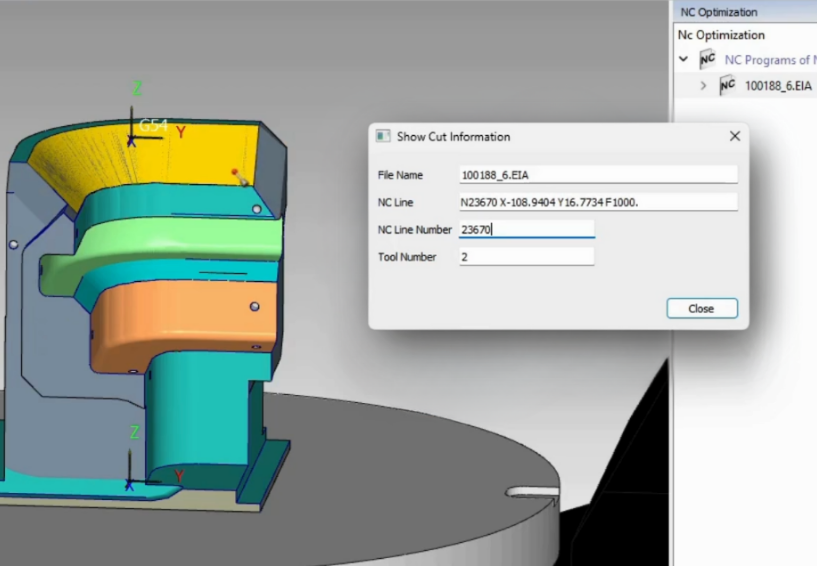
Task: Select the 100188_6.EIA program in the tree
Action: (778, 86)
